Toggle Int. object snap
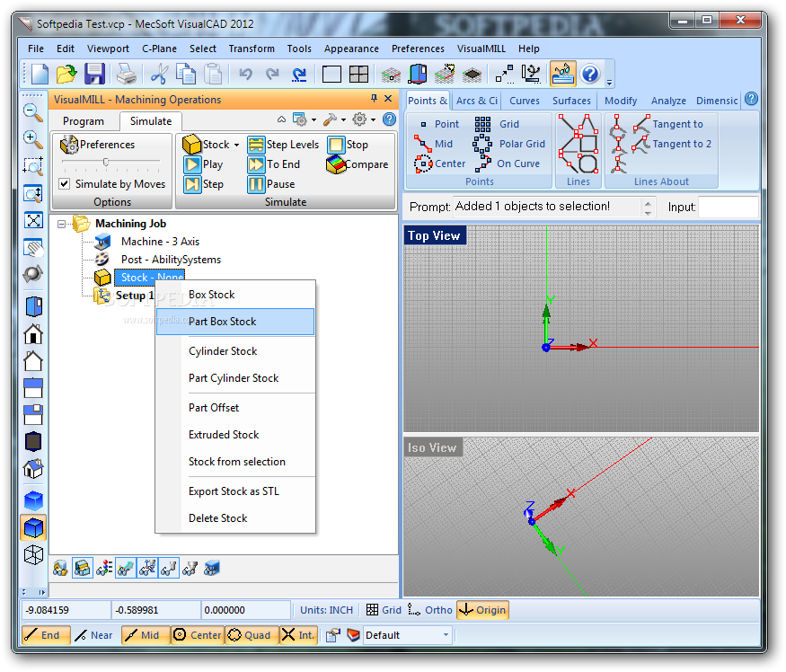 298,635
